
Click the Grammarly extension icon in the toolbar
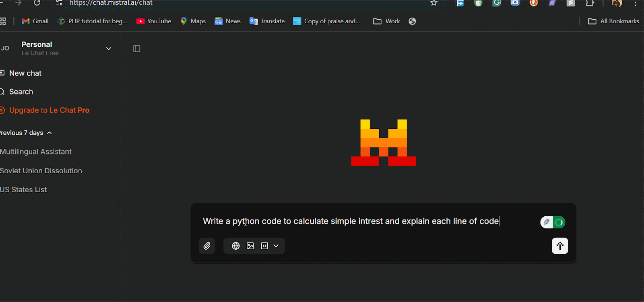click(497, 3)
